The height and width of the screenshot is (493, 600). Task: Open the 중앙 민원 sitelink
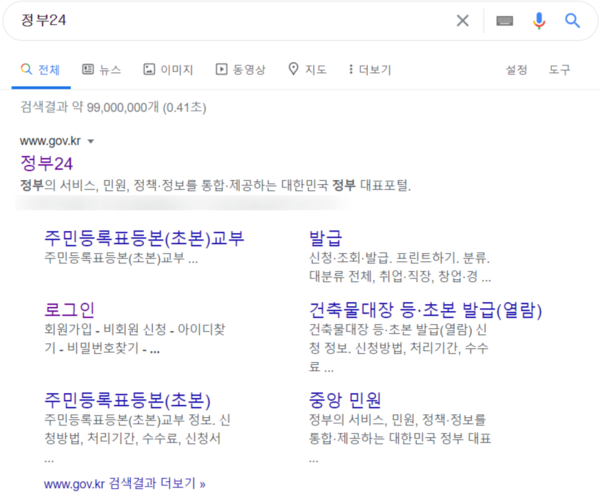point(345,400)
